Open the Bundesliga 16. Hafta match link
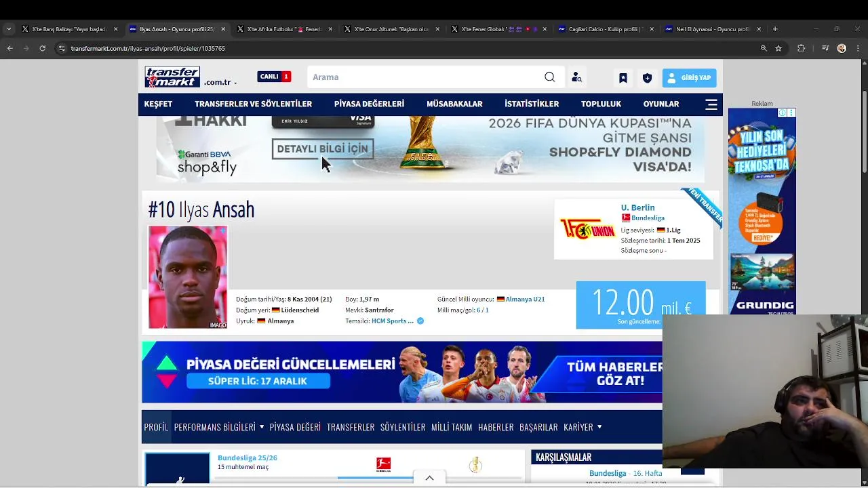The image size is (868, 488). tap(625, 473)
